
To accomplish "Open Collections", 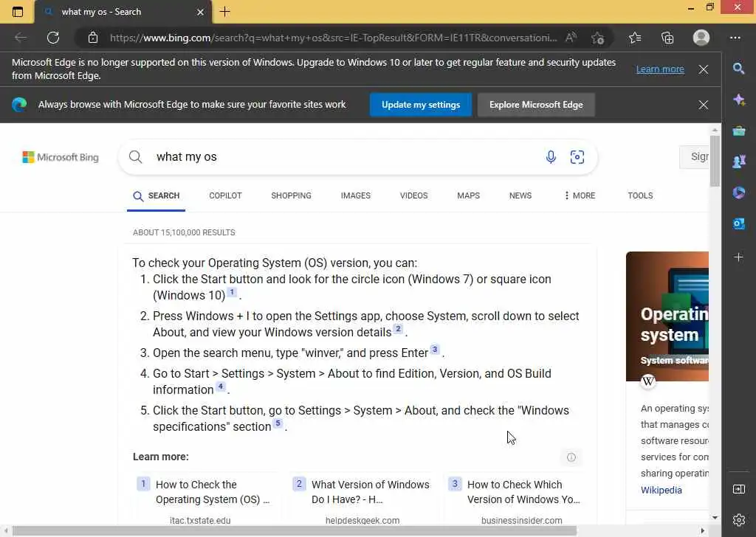I will (x=667, y=38).
